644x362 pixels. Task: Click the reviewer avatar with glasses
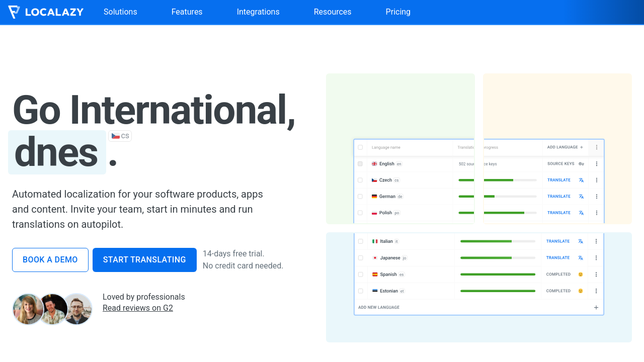click(77, 309)
